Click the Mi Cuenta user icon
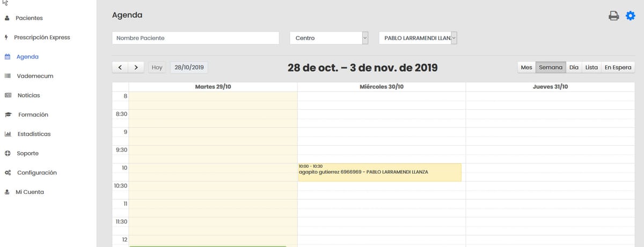Image resolution: width=644 pixels, height=247 pixels. [x=7, y=192]
